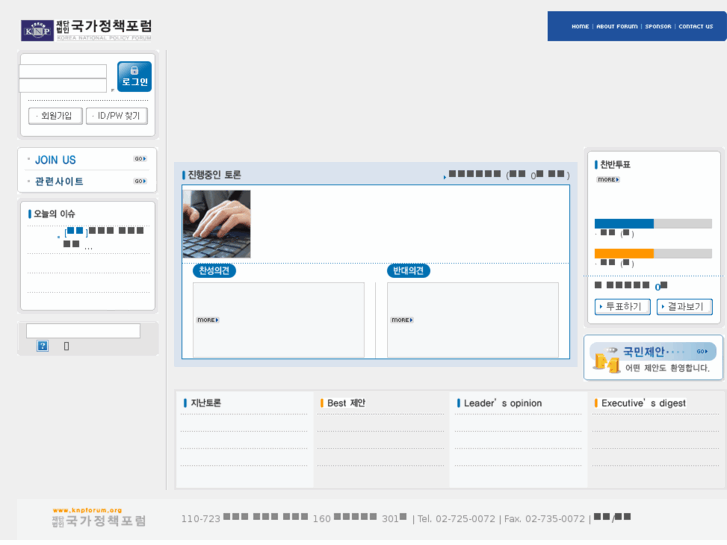Viewport: 727px width, 545px height.
Task: Focus the password input field
Action: point(63,85)
